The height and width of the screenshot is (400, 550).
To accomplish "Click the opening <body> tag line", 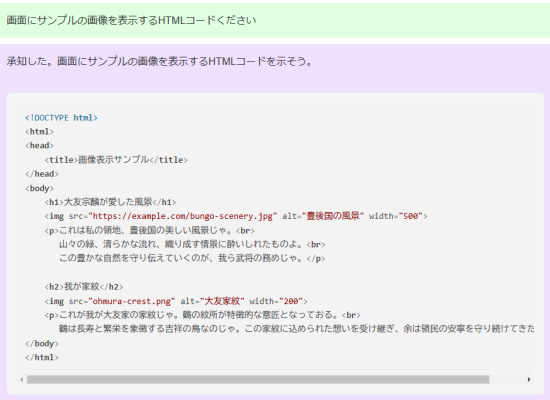I will pos(39,188).
